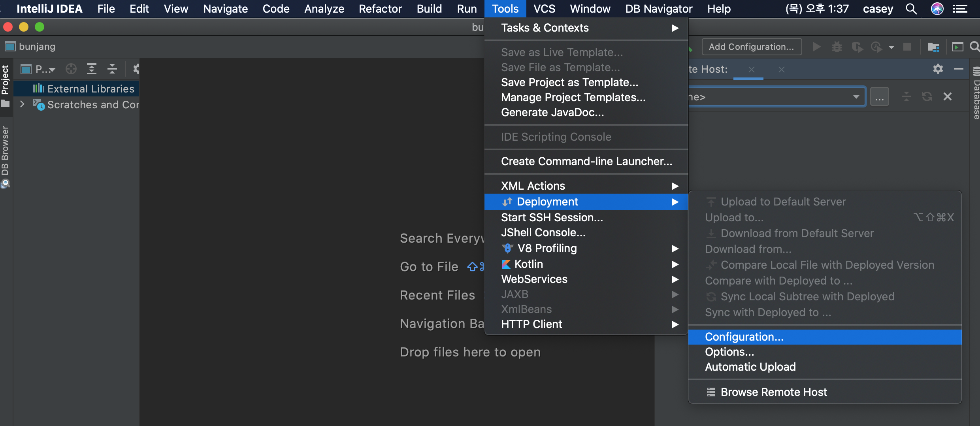Open the Help menu
Viewport: 980px width, 426px height.
[x=719, y=9]
